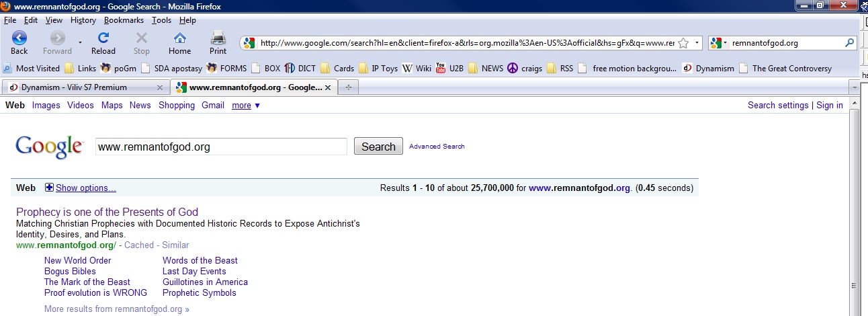Click in the Google search query field
Screen dimensions: 868x316
pyautogui.click(x=221, y=147)
